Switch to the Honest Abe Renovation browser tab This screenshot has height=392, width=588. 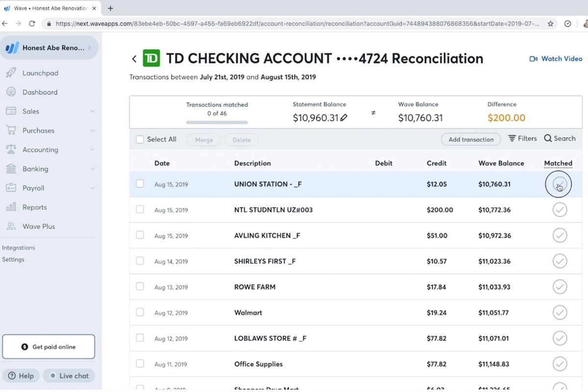click(49, 8)
